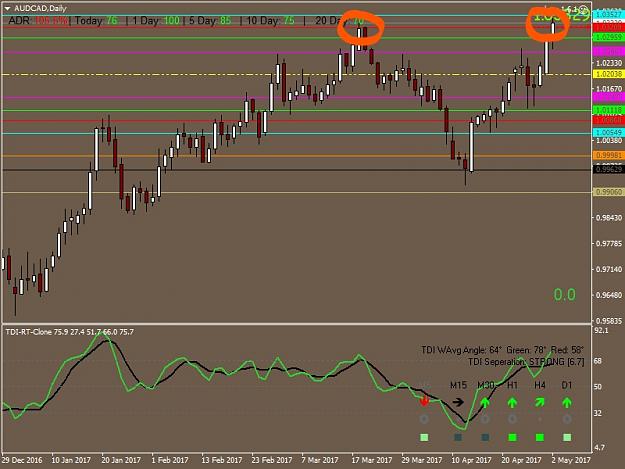
Task: Click the green 0.0 value on chart
Action: [564, 294]
